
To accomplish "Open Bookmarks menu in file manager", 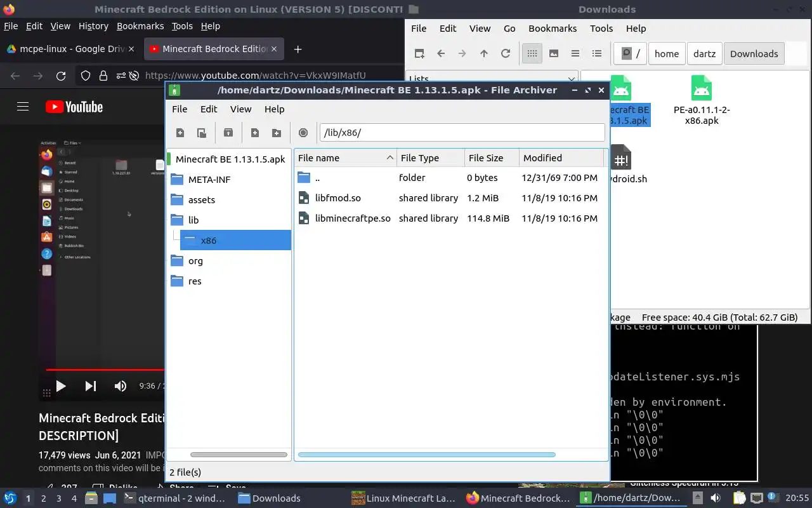I will (x=553, y=29).
